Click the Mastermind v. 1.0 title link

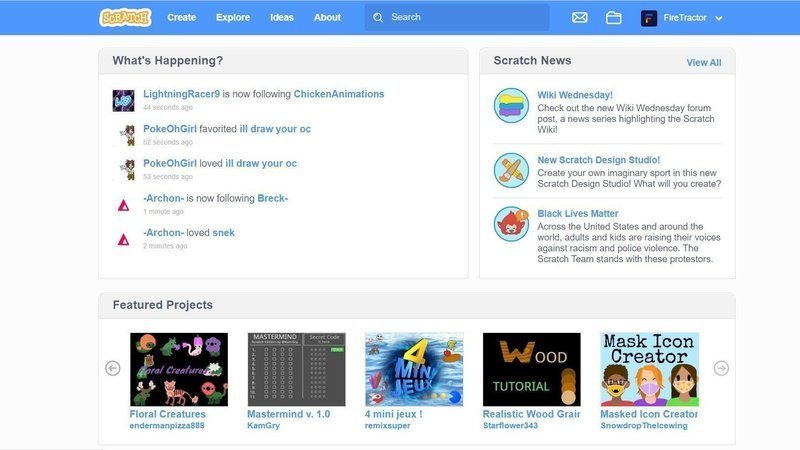coord(288,414)
